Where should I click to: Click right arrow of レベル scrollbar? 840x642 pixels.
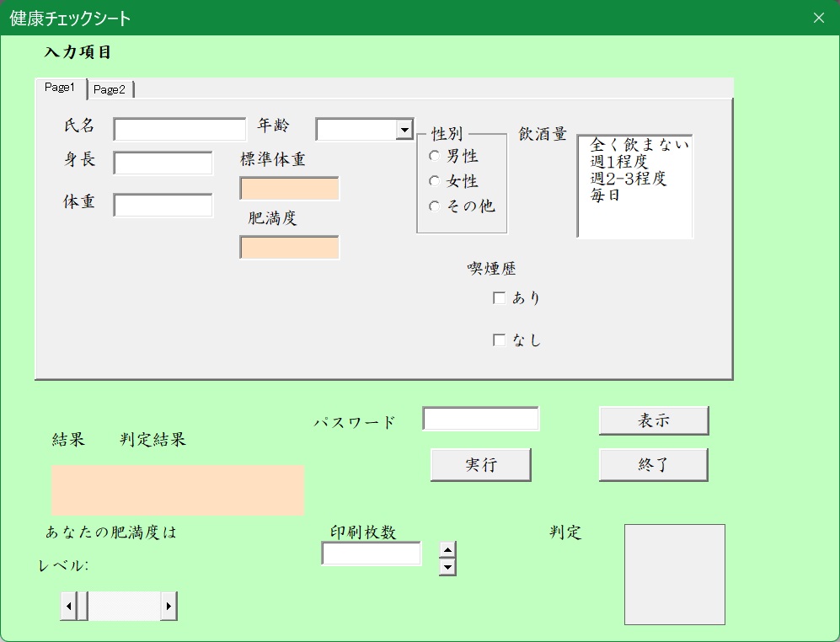click(169, 606)
